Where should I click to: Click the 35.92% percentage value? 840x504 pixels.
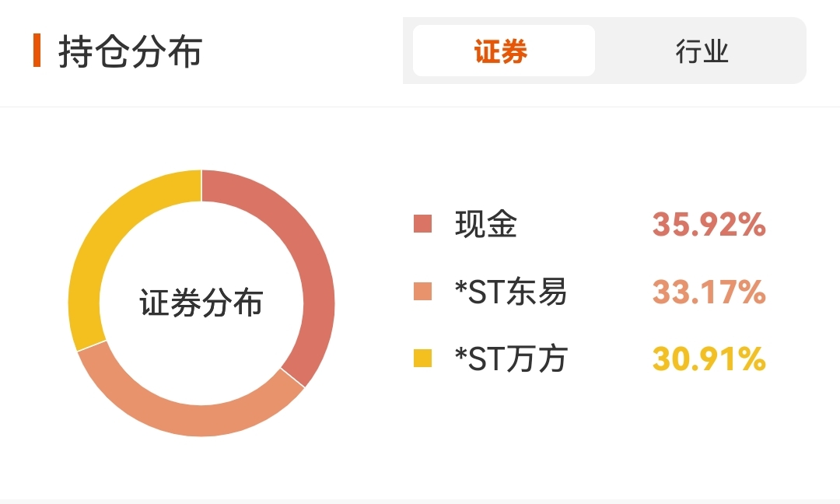709,225
